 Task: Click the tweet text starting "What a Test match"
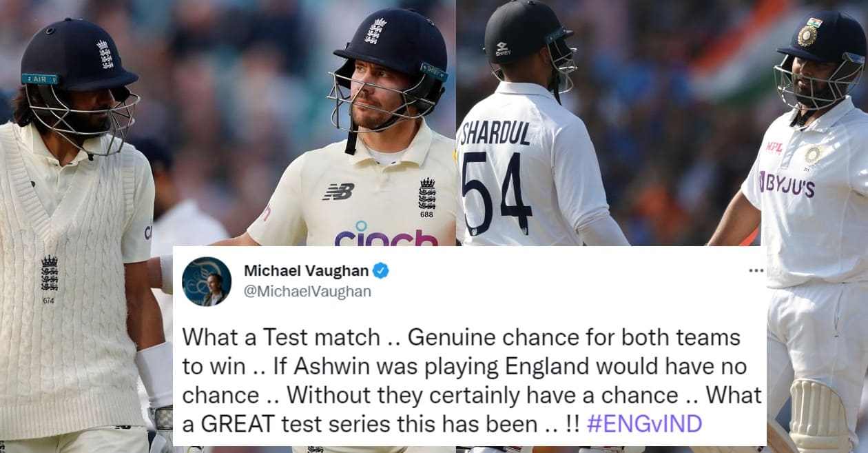click(472, 381)
